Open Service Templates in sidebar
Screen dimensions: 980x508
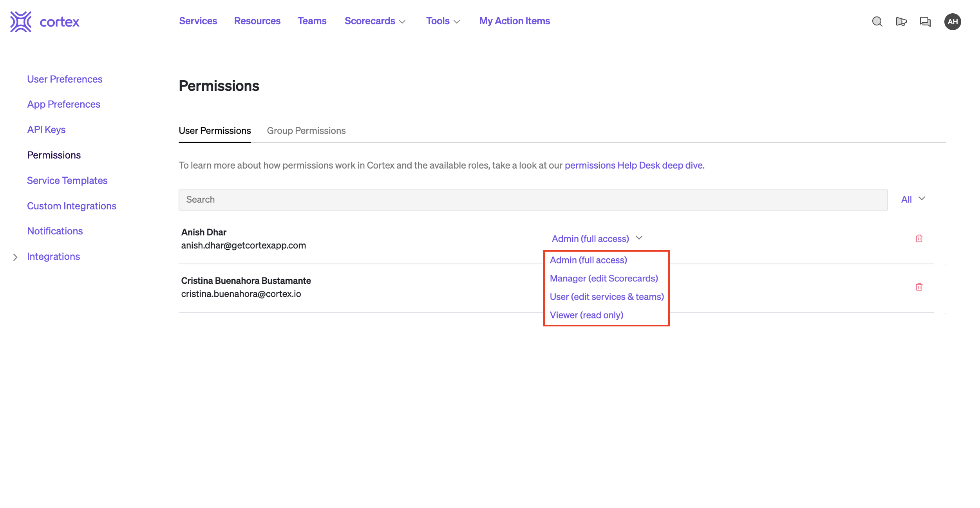coord(67,180)
